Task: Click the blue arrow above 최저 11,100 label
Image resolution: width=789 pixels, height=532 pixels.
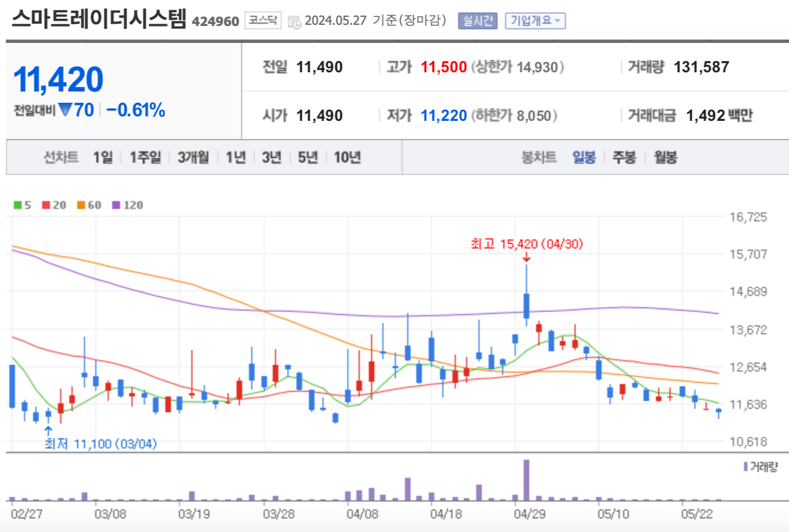Action: pyautogui.click(x=49, y=431)
